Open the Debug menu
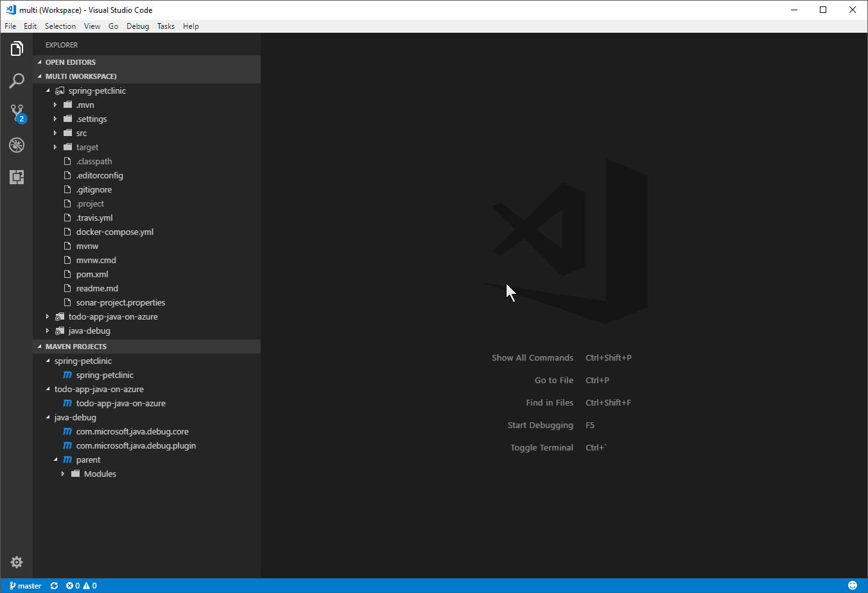Screen dimensions: 868x593 (x=138, y=26)
